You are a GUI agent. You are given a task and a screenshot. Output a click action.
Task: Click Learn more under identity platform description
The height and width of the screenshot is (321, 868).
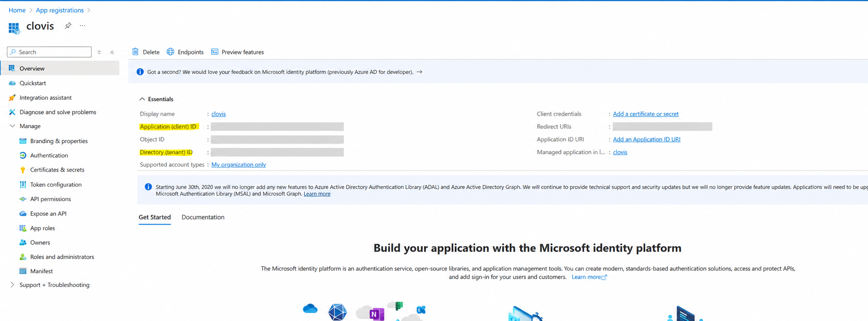pyautogui.click(x=589, y=277)
